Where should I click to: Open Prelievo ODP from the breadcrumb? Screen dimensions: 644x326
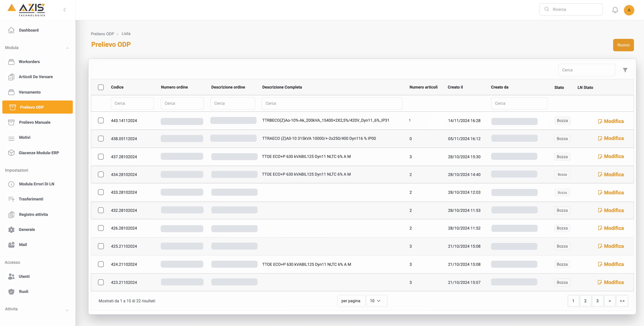tap(102, 34)
